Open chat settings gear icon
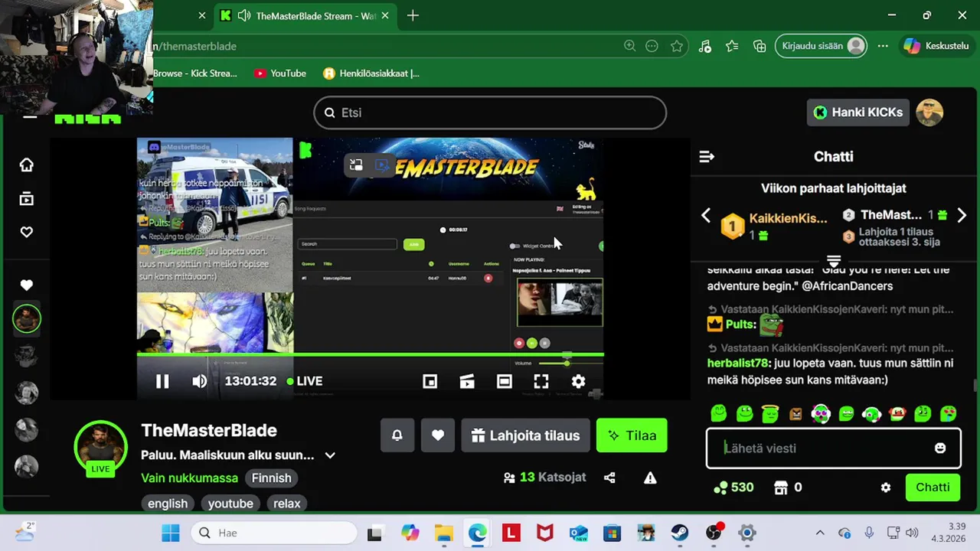Viewport: 980px width, 551px height. [x=886, y=487]
